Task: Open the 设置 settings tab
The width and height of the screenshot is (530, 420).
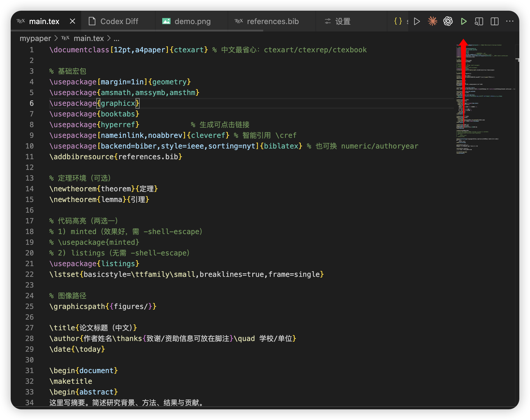Action: (343, 21)
